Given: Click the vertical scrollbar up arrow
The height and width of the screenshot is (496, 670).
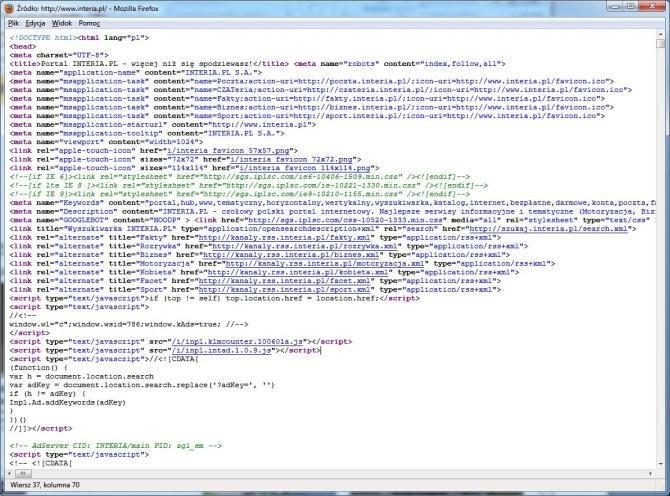Looking at the screenshot, I should pos(661,35).
